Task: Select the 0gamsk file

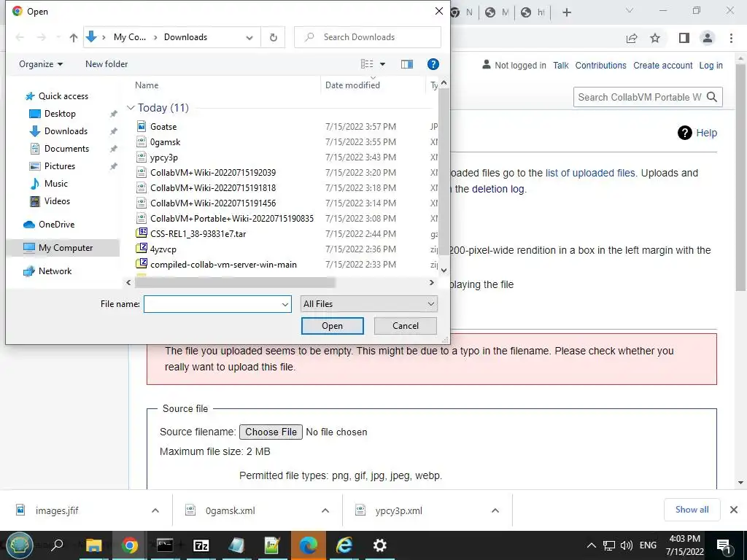Action: click(166, 142)
